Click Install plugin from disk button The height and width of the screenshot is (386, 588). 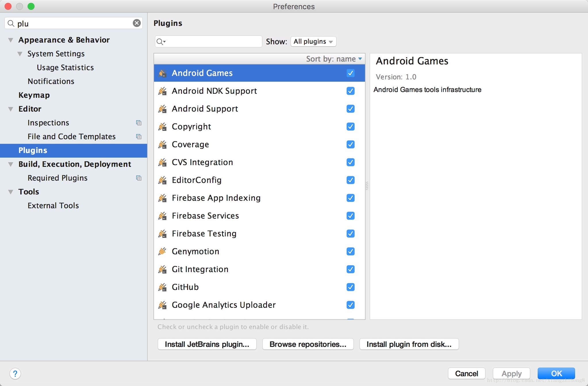pyautogui.click(x=409, y=344)
